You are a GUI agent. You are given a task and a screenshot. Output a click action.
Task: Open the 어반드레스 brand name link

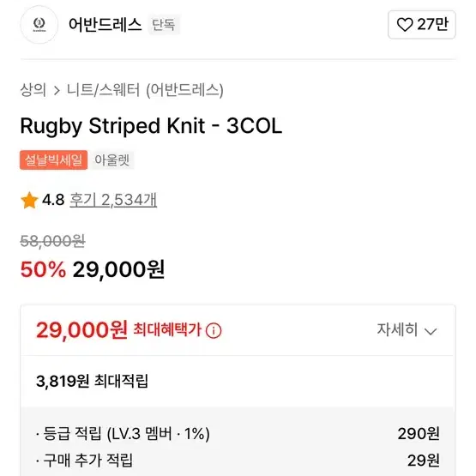pos(105,25)
